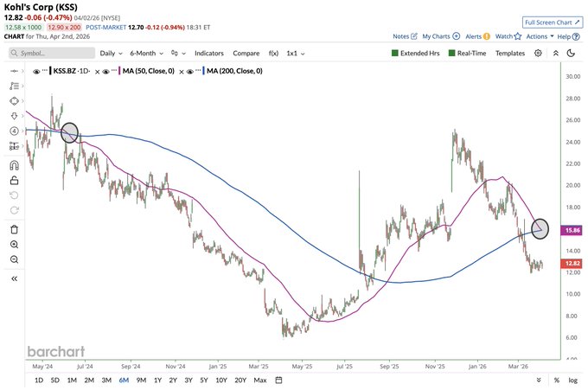Open the f(x) expressions menu
Screen dimensions: 588x390
(x=273, y=54)
